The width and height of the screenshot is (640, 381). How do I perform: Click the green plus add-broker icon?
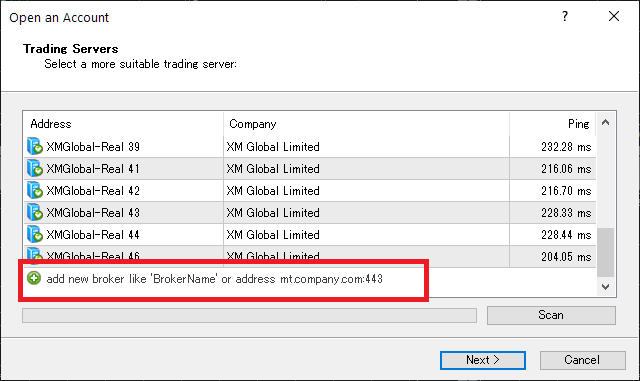(34, 278)
